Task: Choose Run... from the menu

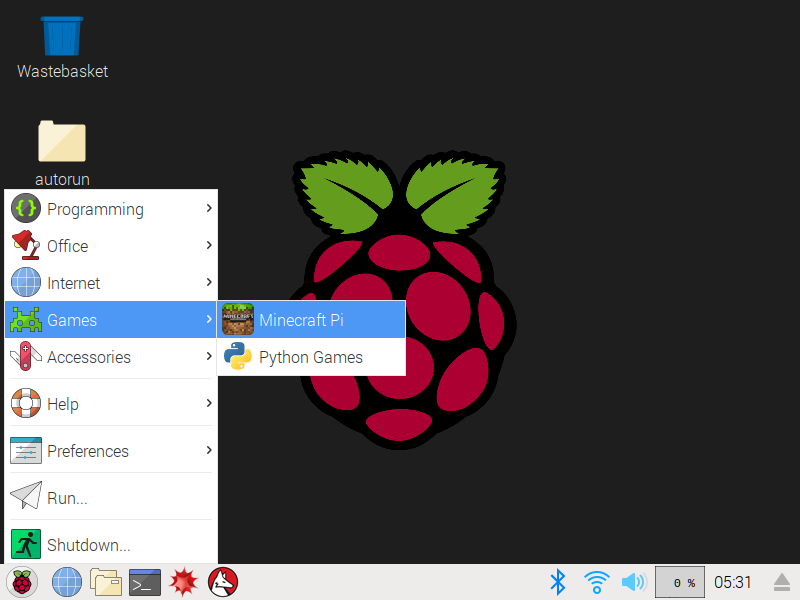Action: pyautogui.click(x=111, y=497)
